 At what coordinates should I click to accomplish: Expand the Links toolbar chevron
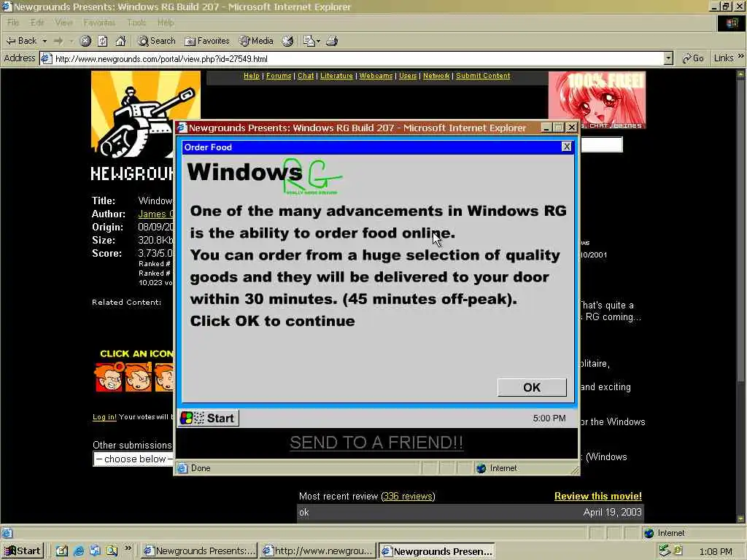pyautogui.click(x=740, y=57)
